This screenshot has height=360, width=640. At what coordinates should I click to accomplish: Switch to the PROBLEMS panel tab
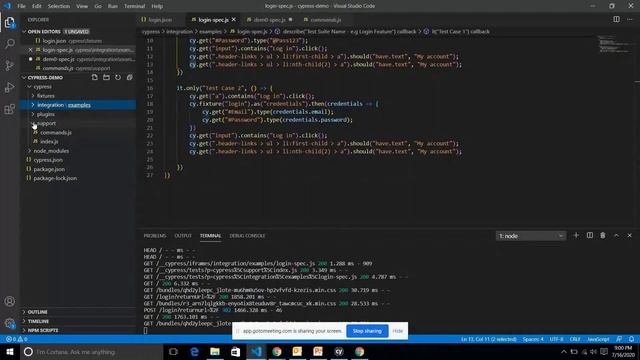point(155,236)
